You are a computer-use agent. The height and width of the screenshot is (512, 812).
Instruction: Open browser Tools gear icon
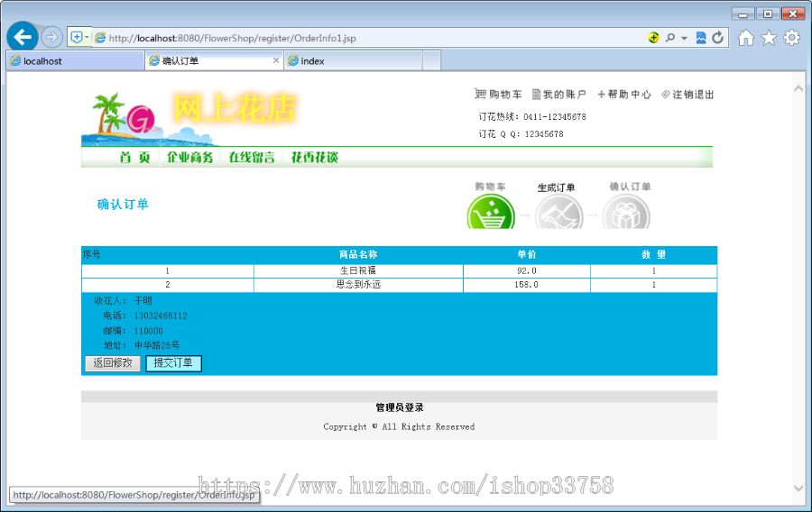click(x=792, y=38)
